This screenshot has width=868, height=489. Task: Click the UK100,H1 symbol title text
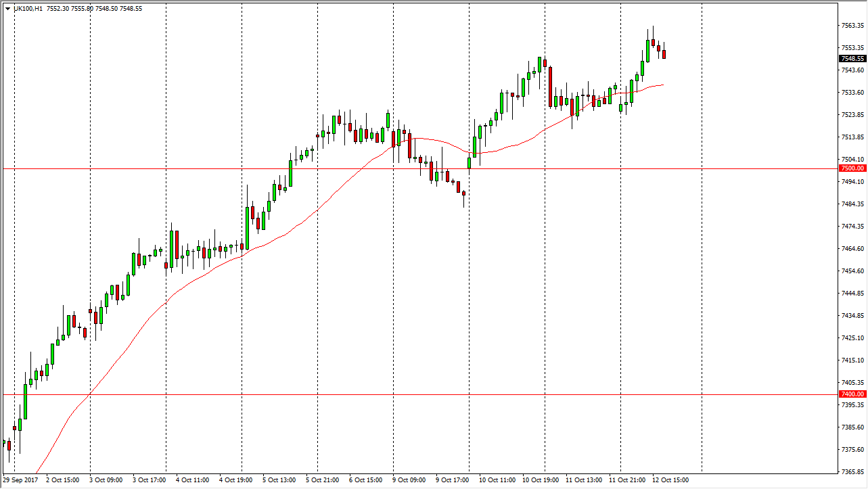28,8
